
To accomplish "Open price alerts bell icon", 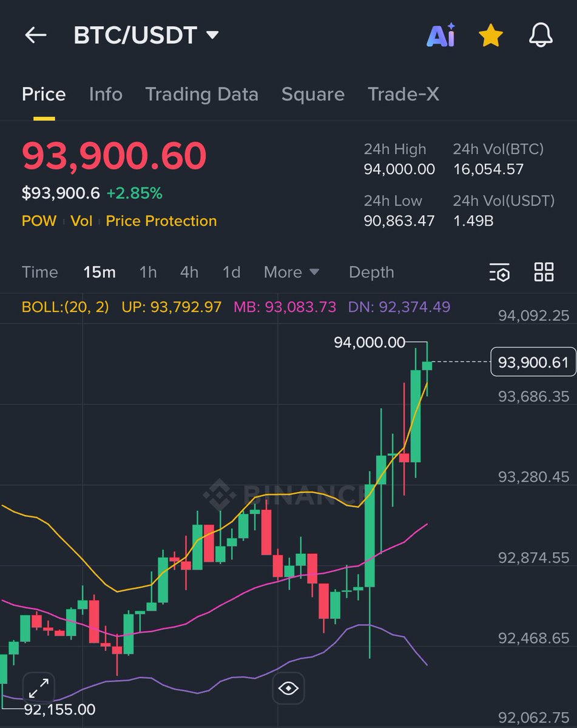I will point(541,36).
